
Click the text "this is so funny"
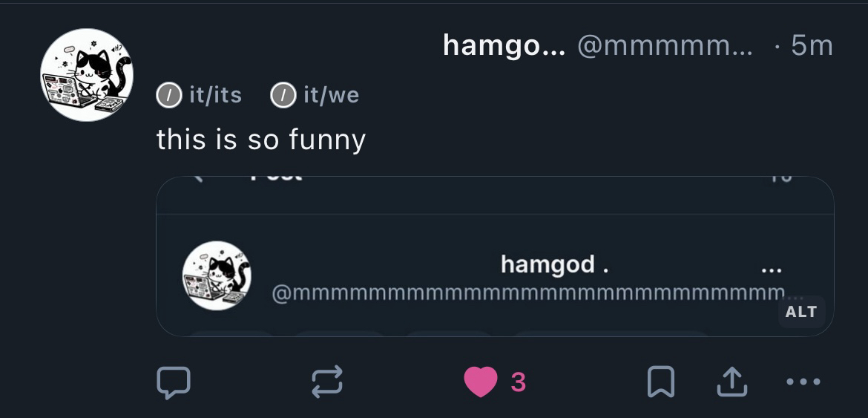pos(261,139)
